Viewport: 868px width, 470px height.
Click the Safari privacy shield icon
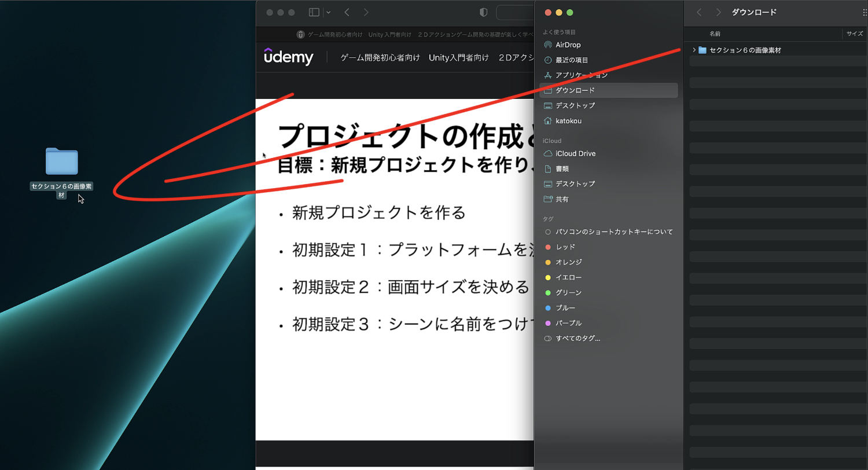[x=484, y=12]
